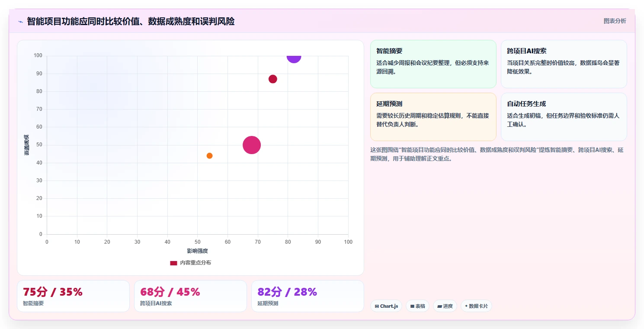The height and width of the screenshot is (329, 644).
Task: Click the 90 tick on the y-axis
Action: [x=39, y=74]
